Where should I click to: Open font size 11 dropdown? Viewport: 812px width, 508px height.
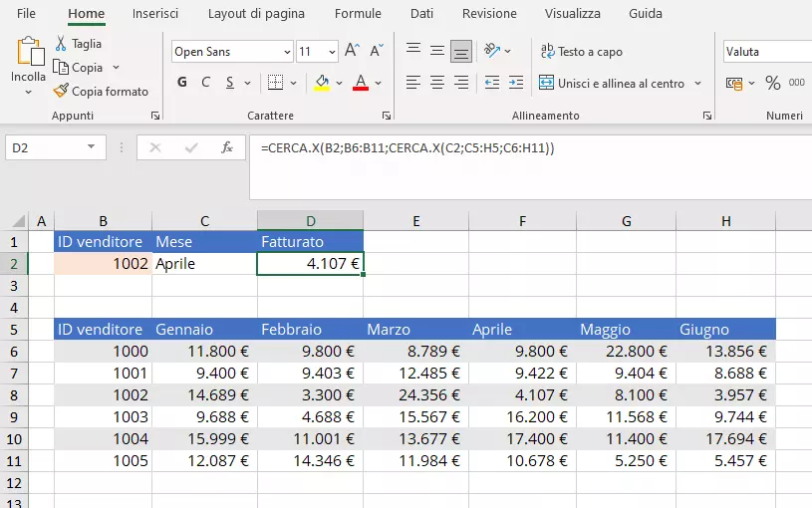tap(332, 52)
